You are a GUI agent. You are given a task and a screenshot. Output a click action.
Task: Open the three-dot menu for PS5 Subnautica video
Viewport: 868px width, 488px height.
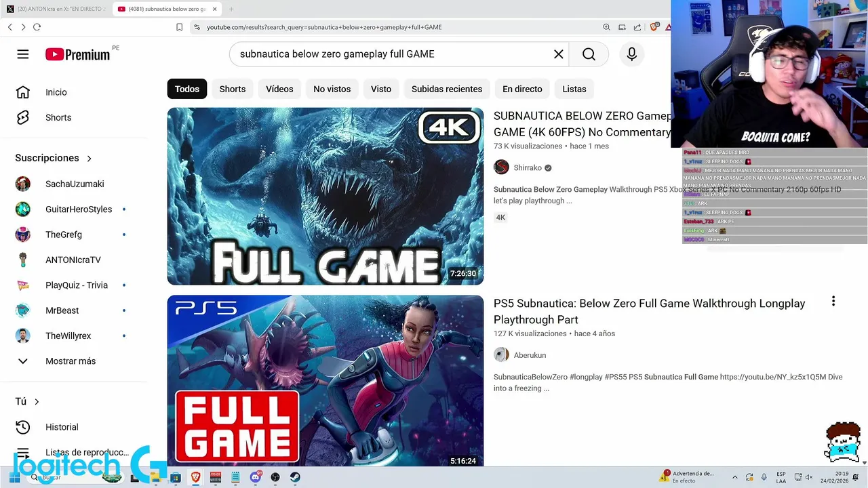click(x=833, y=302)
